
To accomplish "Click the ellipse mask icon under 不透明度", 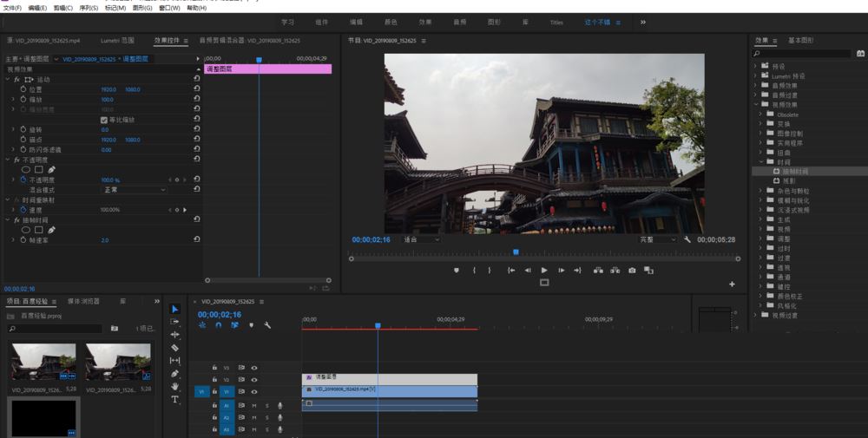I will tap(26, 170).
